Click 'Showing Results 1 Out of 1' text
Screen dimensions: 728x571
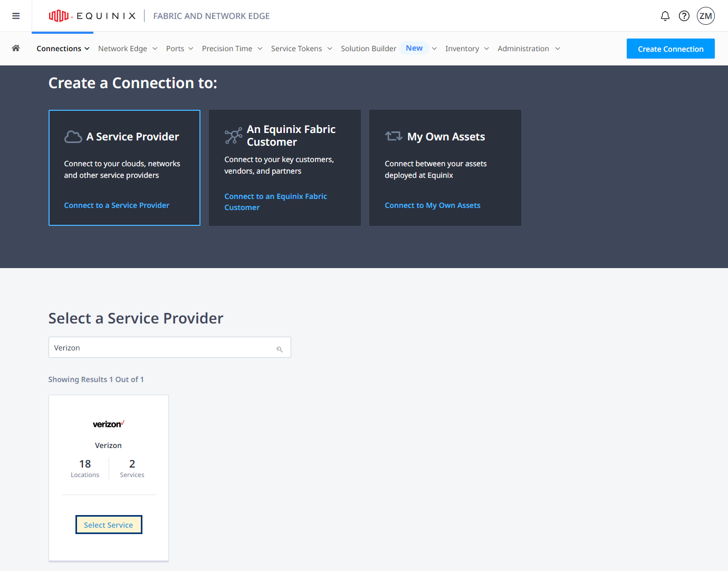[96, 379]
